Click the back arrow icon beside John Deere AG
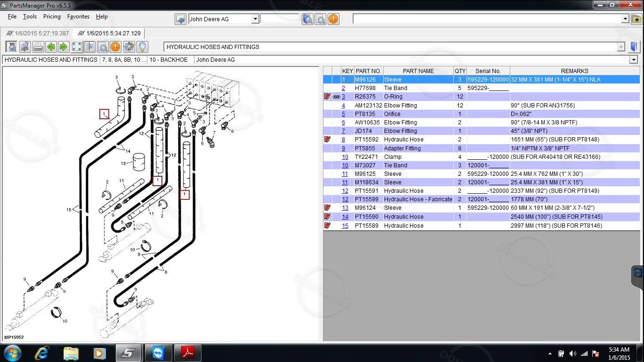 click(180, 19)
